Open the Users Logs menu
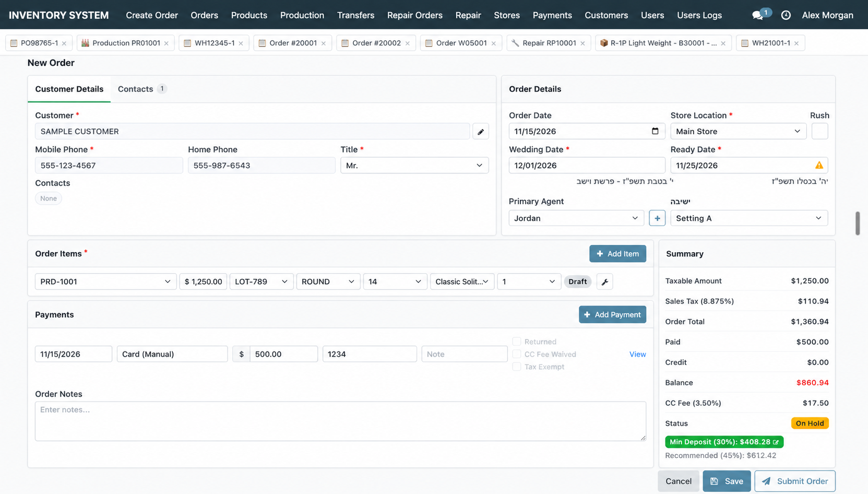The height and width of the screenshot is (494, 868). tap(699, 15)
